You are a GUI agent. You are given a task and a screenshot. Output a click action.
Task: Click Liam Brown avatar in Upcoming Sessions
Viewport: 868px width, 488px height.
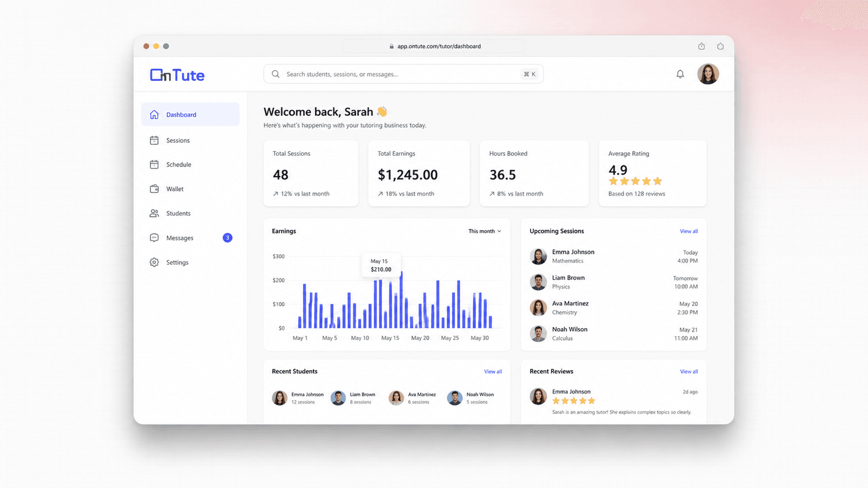click(538, 282)
